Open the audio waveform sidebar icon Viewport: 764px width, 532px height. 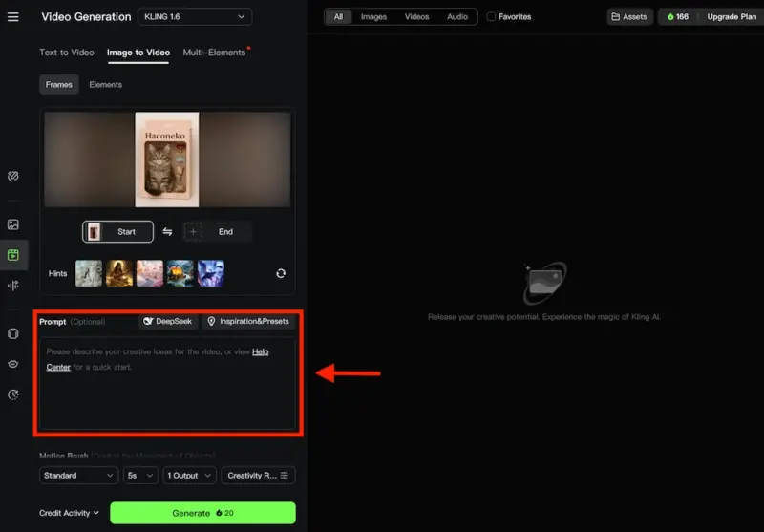pos(13,286)
